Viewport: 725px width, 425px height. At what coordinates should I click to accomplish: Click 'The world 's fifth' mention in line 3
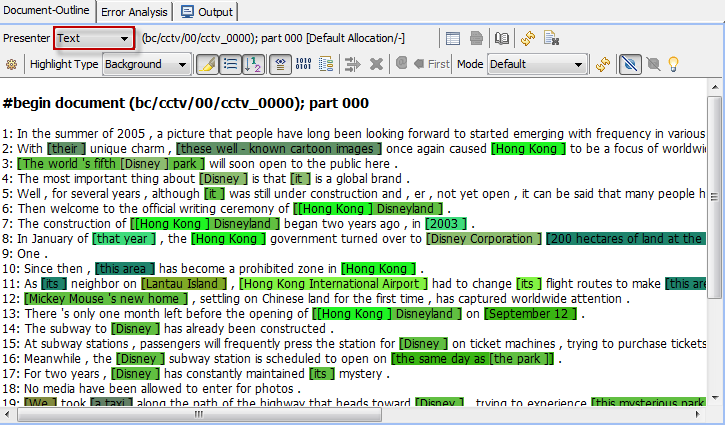[67, 164]
